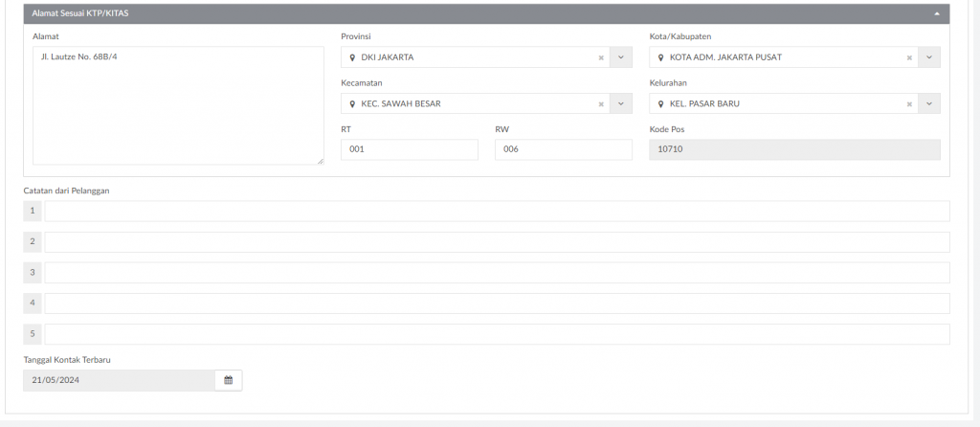Click the RT field showing 001

(x=410, y=149)
